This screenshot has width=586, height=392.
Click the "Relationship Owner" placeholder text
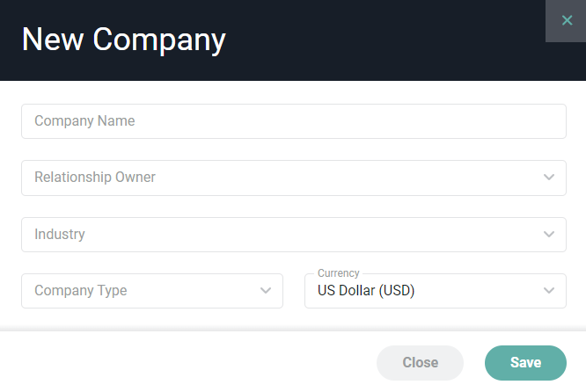[95, 178]
